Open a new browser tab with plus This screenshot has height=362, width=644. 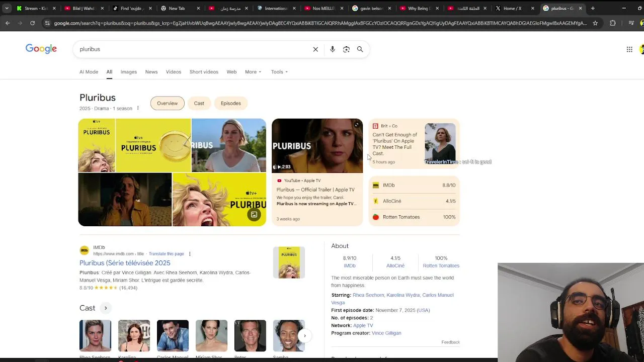[x=593, y=8]
